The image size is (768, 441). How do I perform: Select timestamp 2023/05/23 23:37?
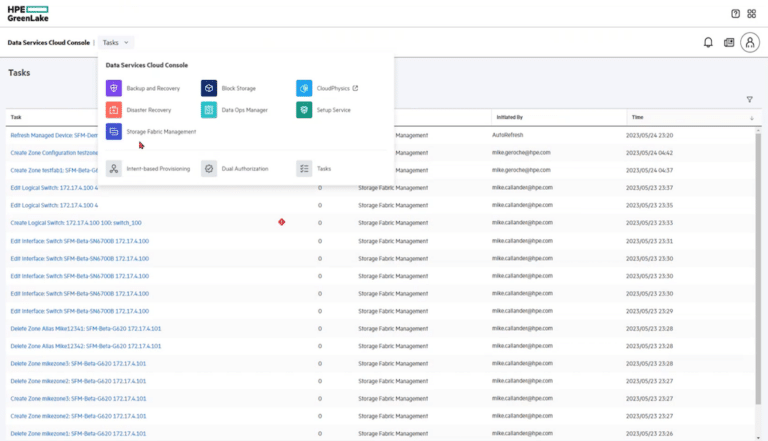[649, 188]
